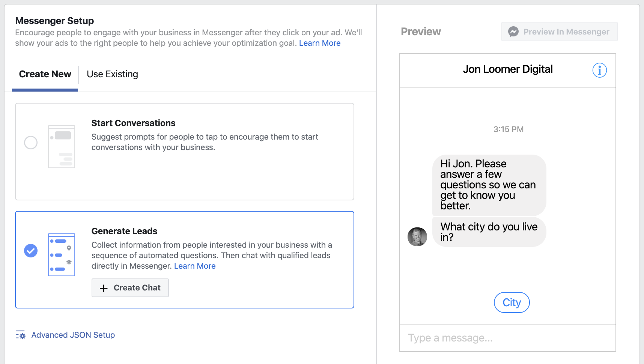Click the Preview In Messenger button

pyautogui.click(x=559, y=32)
